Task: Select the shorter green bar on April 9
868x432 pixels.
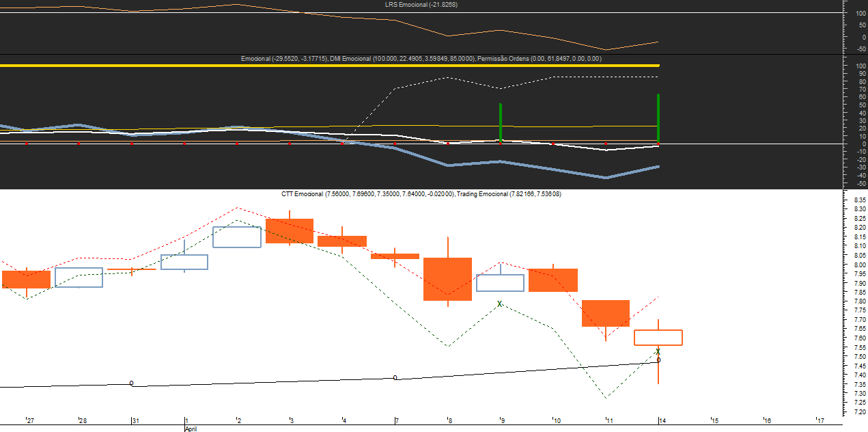Action: click(x=501, y=123)
